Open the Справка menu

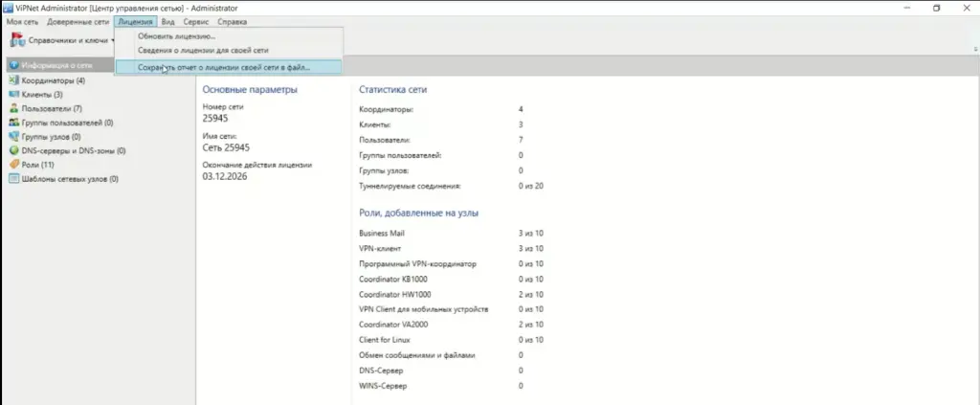(233, 22)
